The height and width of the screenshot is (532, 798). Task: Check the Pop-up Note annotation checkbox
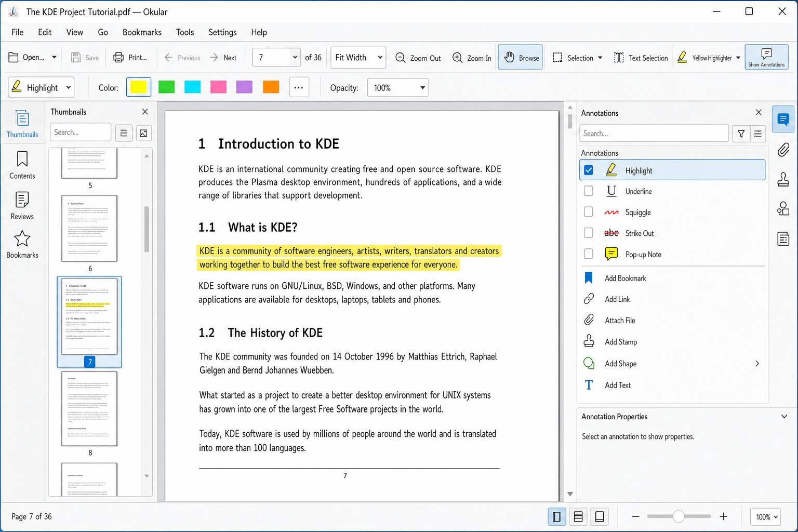click(589, 254)
